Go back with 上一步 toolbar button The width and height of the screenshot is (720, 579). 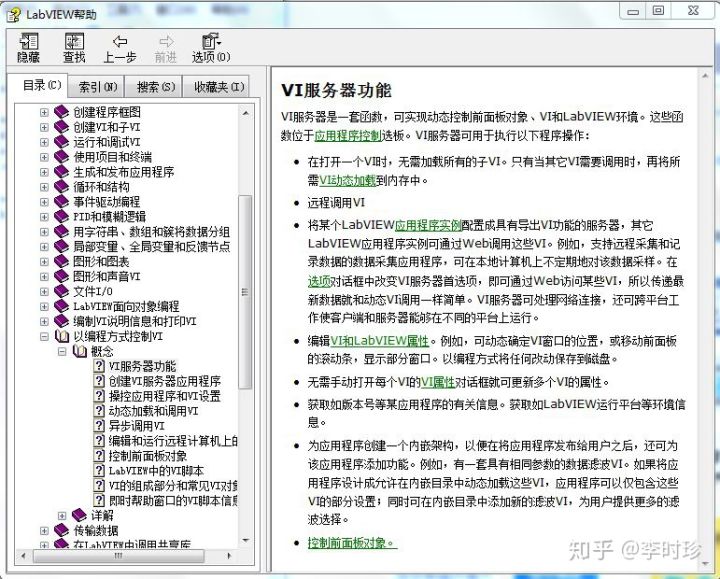(x=120, y=48)
